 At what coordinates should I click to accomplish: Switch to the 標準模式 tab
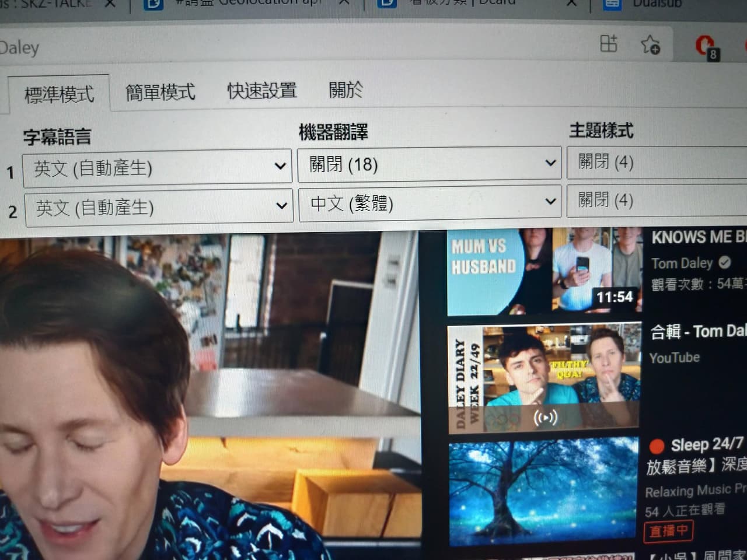(x=59, y=93)
